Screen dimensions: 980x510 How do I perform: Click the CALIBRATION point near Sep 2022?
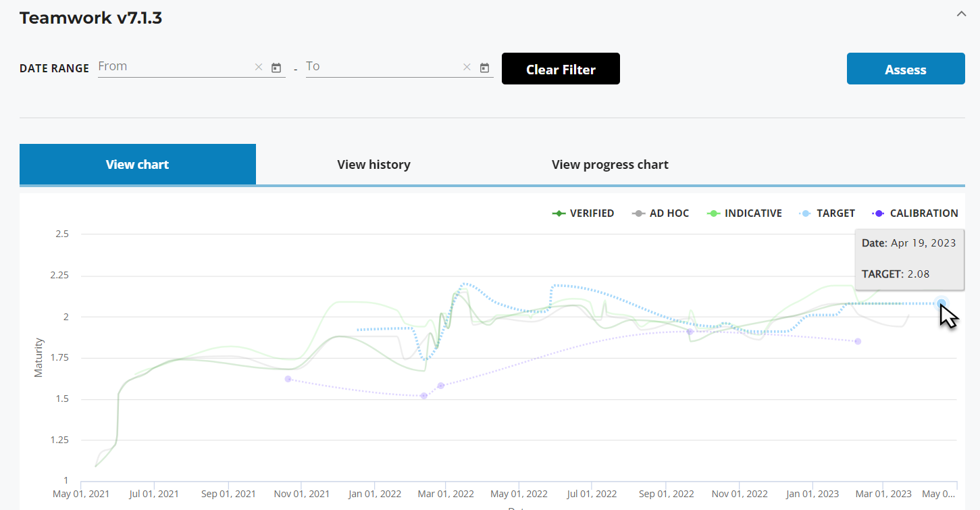(690, 332)
